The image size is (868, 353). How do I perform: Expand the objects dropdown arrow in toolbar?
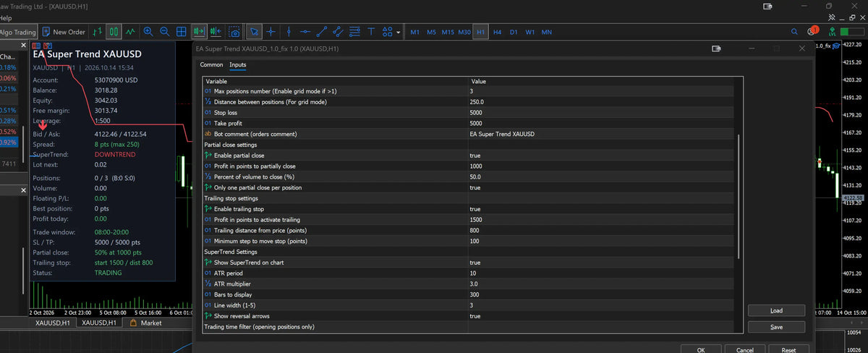[x=399, y=32]
